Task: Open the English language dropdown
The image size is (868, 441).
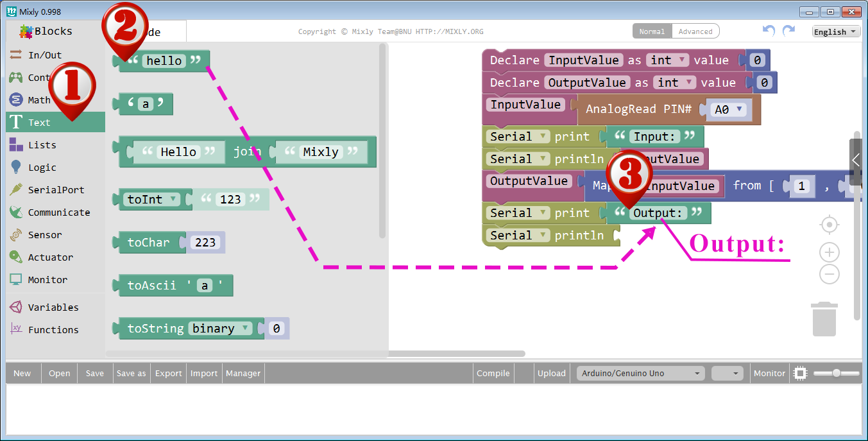Action: [x=836, y=31]
